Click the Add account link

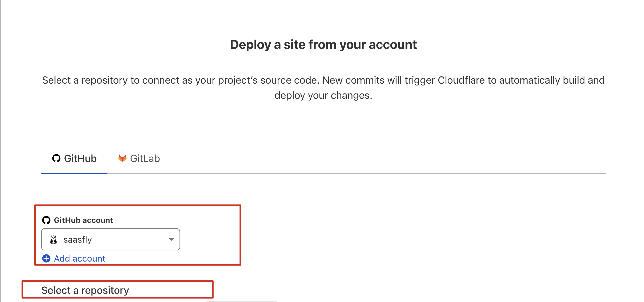(80, 258)
